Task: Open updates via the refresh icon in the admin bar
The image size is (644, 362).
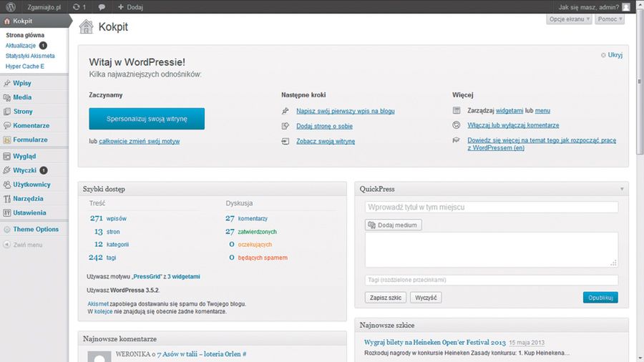Action: (x=77, y=7)
